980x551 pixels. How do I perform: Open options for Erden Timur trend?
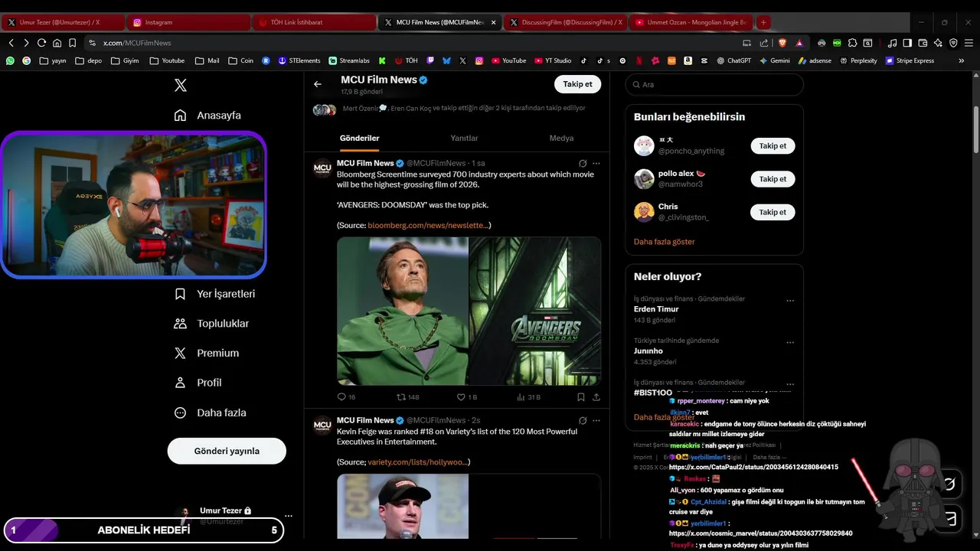click(790, 301)
